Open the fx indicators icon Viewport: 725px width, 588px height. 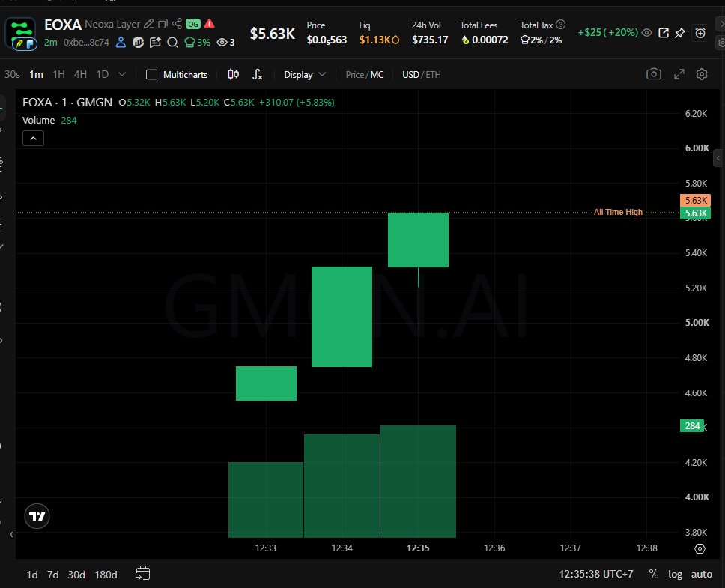click(258, 74)
